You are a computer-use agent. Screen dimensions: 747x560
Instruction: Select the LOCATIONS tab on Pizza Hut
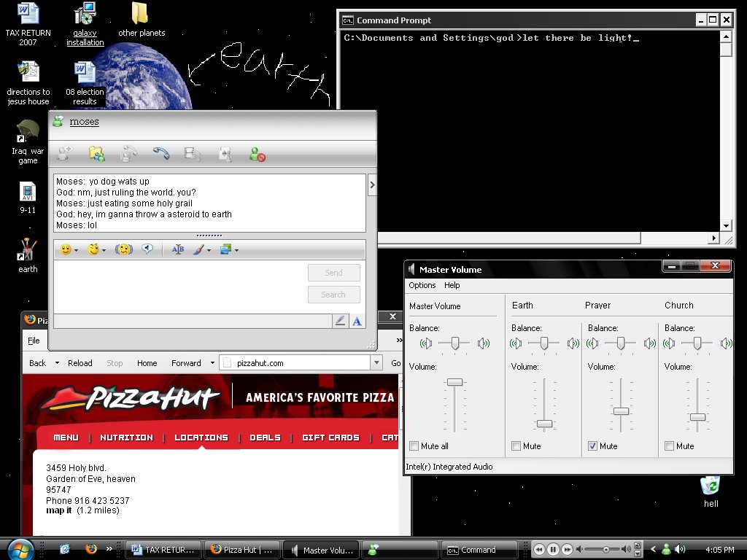click(201, 437)
